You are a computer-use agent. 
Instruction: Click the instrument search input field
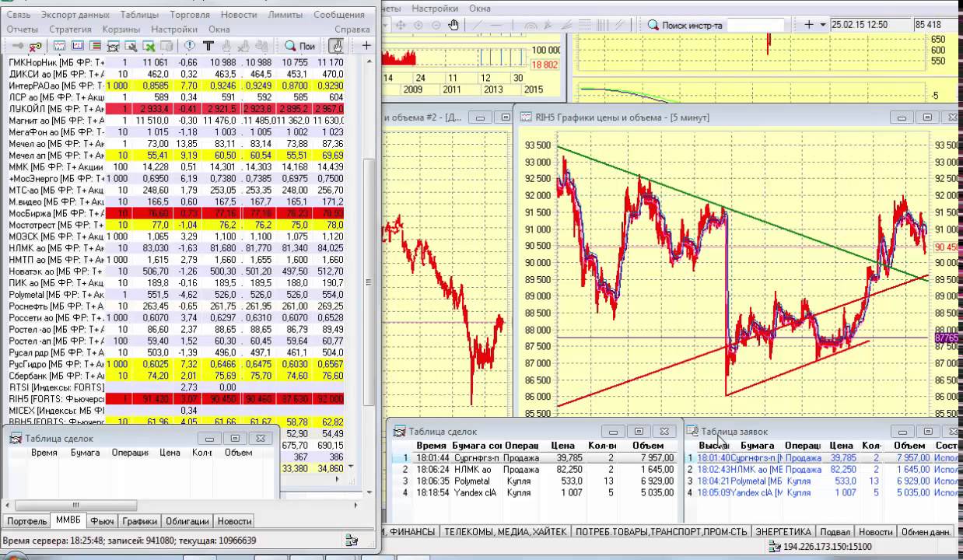(x=755, y=25)
